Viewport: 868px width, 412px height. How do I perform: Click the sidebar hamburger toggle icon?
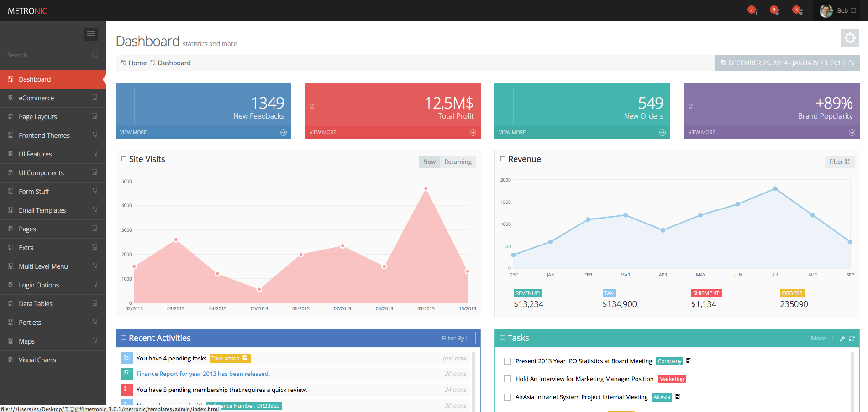[x=90, y=34]
